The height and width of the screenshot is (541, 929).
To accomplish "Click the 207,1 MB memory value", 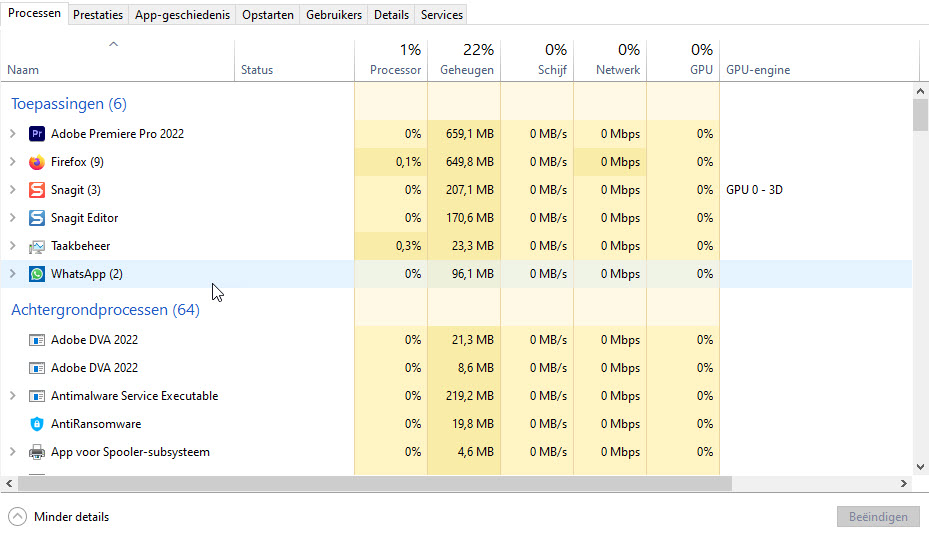I will 469,190.
